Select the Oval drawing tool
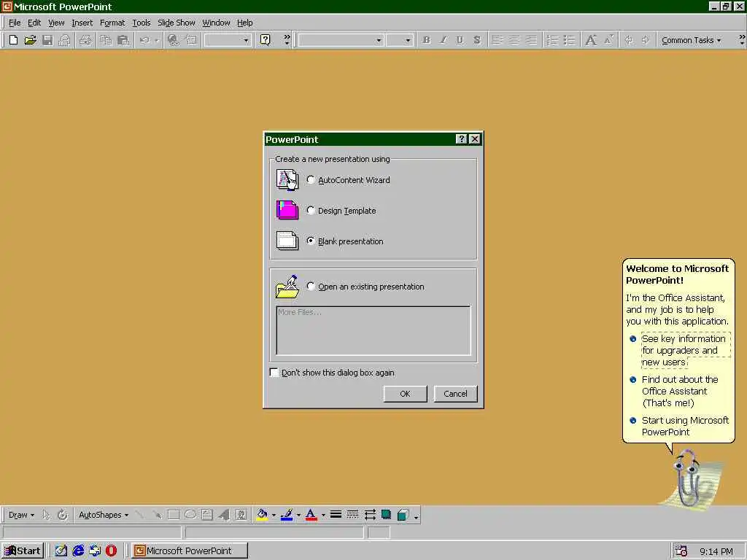 point(190,515)
